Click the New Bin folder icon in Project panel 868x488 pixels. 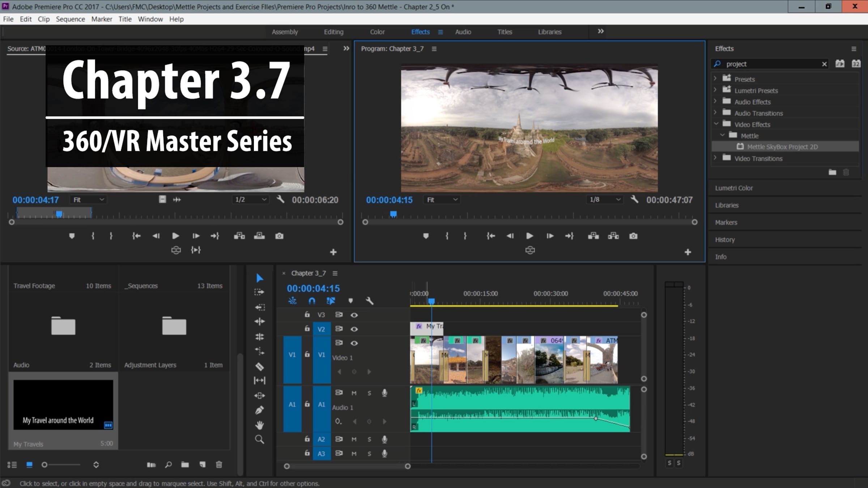[x=185, y=464]
